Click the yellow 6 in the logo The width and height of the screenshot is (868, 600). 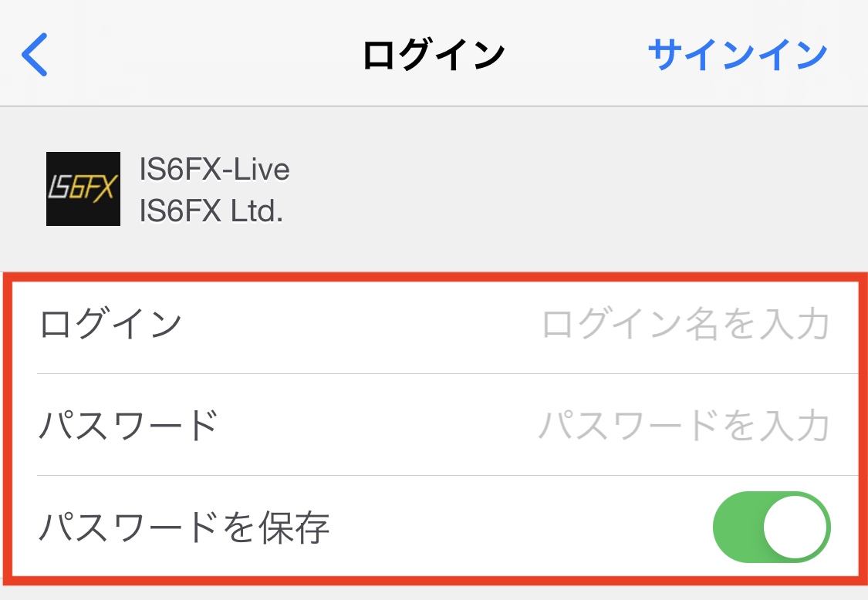[x=76, y=189]
